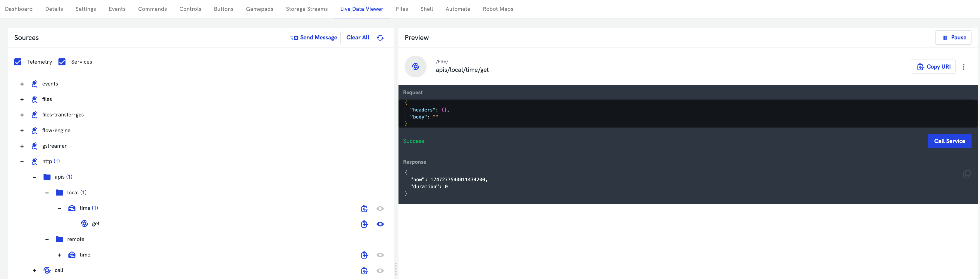This screenshot has width=980, height=279.
Task: Click the local folder icon
Action: 59,193
